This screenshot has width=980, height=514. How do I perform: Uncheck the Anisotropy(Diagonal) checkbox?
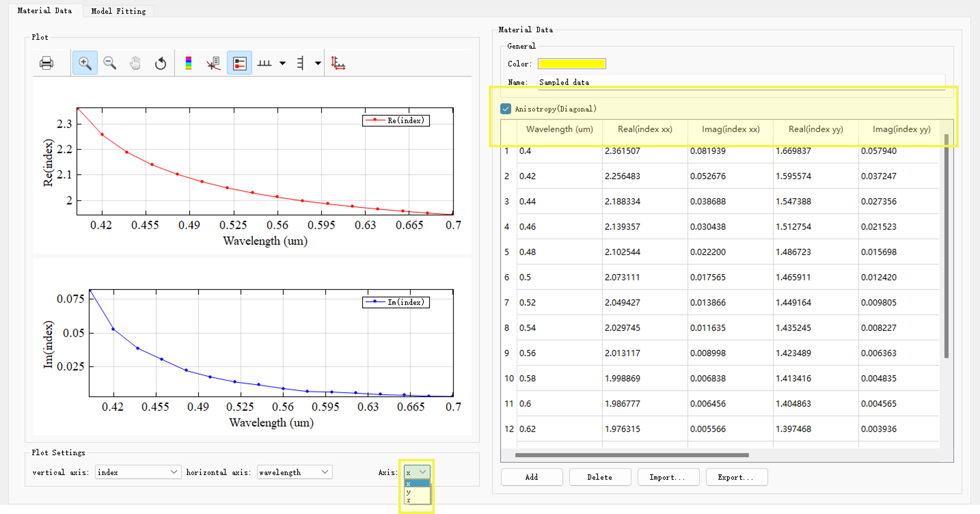(x=506, y=109)
